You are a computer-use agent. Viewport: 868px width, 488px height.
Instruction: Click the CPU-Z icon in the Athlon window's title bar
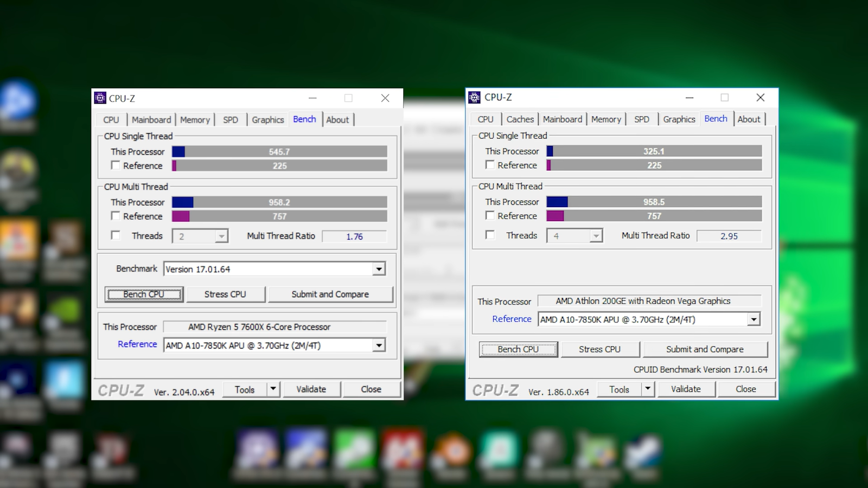point(474,98)
